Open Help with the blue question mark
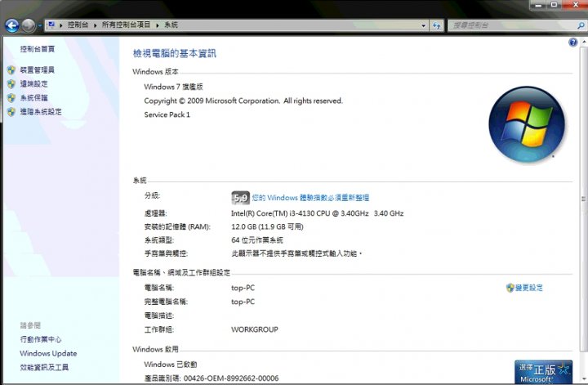 click(x=572, y=43)
